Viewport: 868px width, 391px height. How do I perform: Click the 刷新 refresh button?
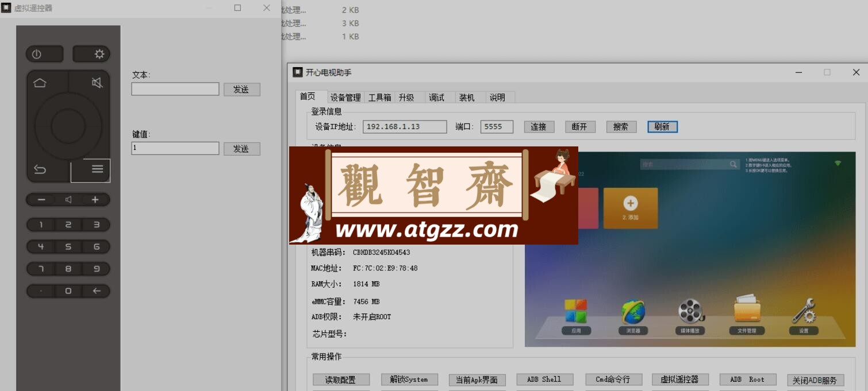(x=662, y=127)
